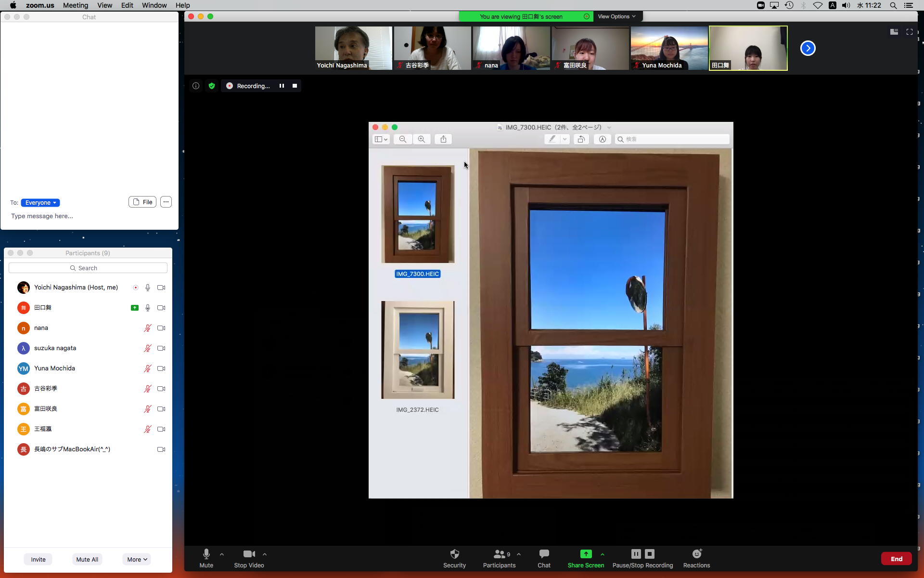Screen dimensions: 924x578
Task: Enter full screen mode icon at top right
Action: 909,32
